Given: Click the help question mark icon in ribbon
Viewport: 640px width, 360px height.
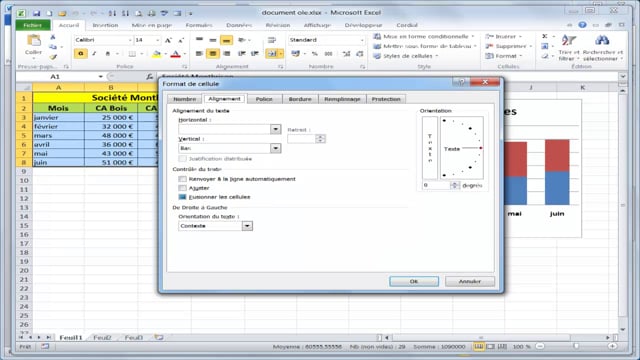Looking at the screenshot, I should pyautogui.click(x=582, y=25).
